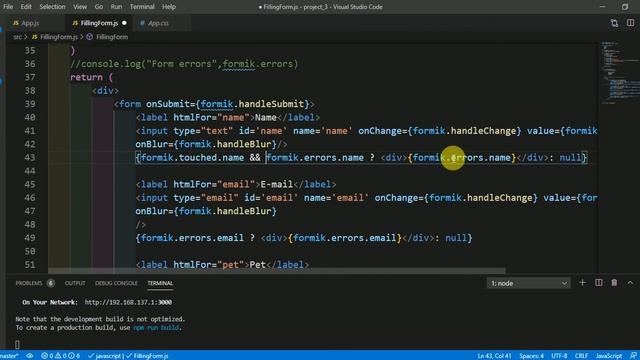Kill the terminal with trash icon
Image resolution: width=640 pixels, height=360 pixels.
click(614, 283)
